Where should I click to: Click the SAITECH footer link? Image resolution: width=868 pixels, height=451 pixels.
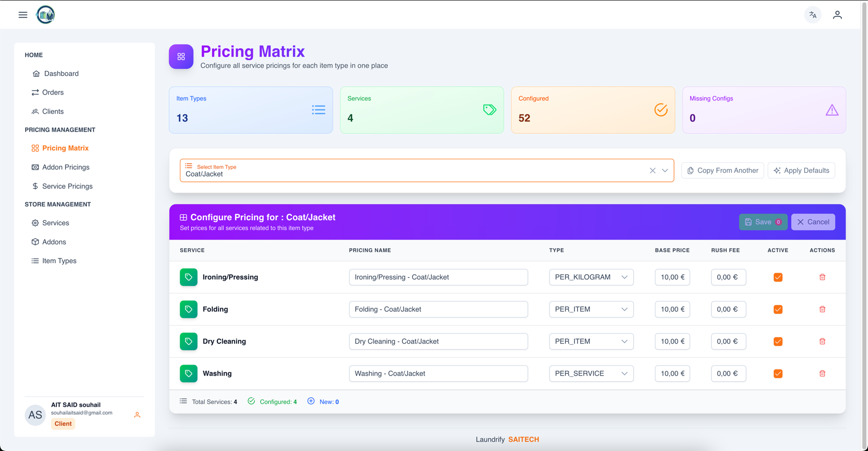[523, 439]
